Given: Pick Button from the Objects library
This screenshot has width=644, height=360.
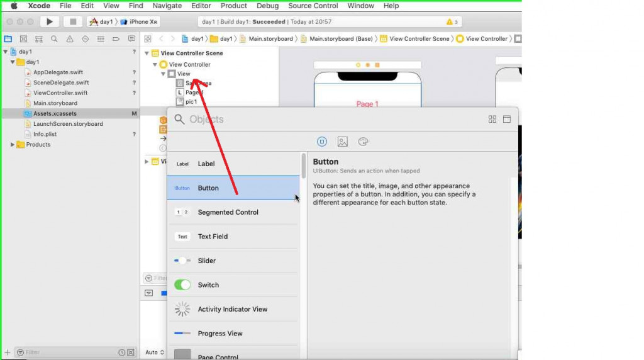Looking at the screenshot, I should point(233,188).
